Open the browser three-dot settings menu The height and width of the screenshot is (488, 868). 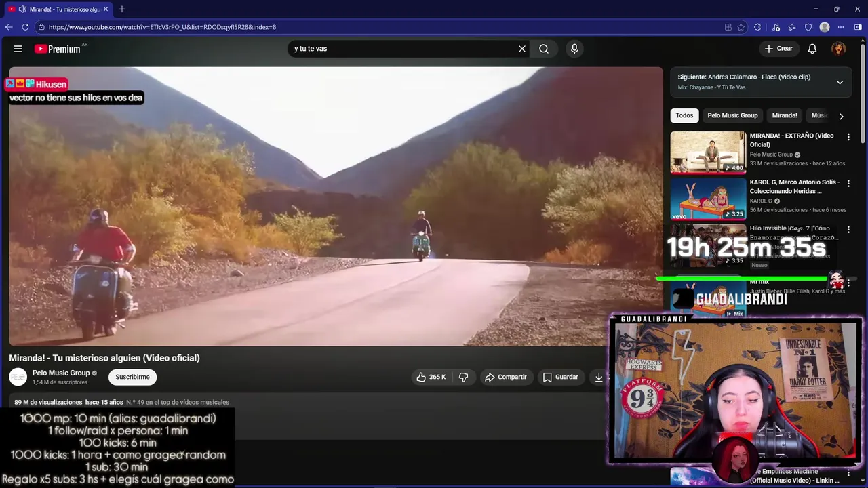[841, 27]
